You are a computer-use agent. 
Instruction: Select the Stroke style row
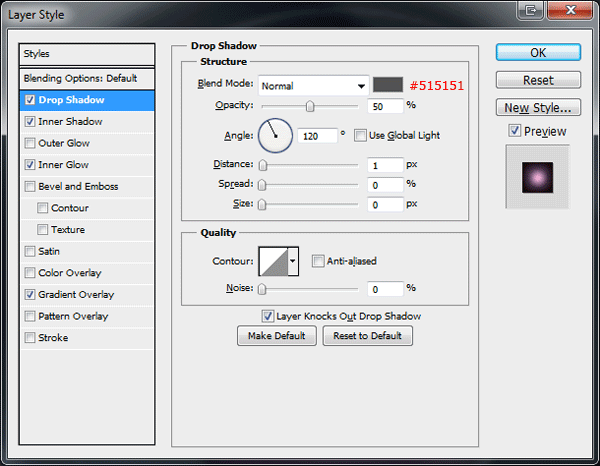click(87, 338)
